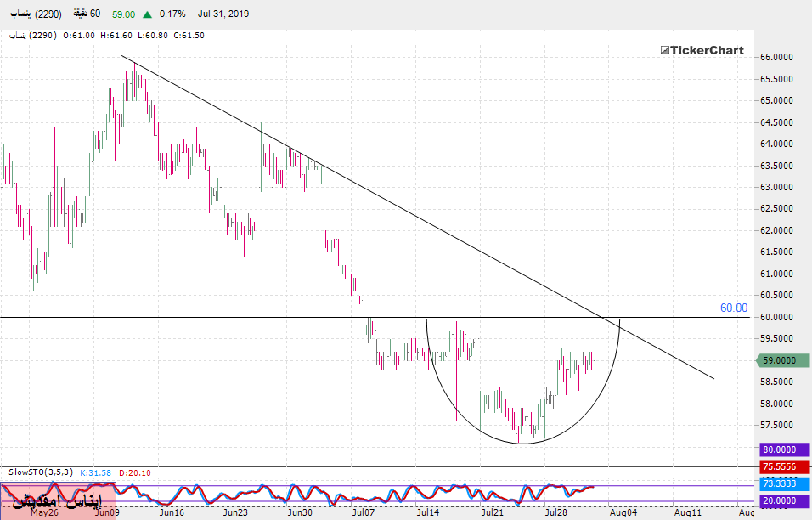Click the blue 60.00 horizontal line label
The image size is (812, 520).
(x=734, y=308)
